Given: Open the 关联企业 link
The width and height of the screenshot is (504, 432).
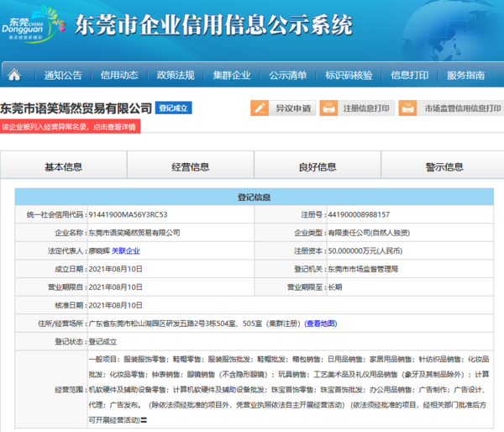Looking at the screenshot, I should click(x=126, y=251).
